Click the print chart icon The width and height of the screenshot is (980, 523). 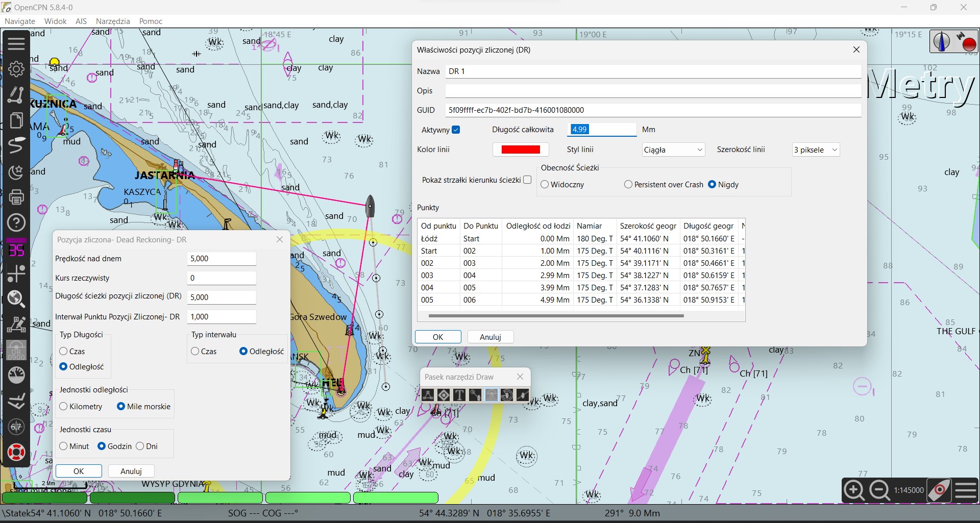tap(16, 196)
